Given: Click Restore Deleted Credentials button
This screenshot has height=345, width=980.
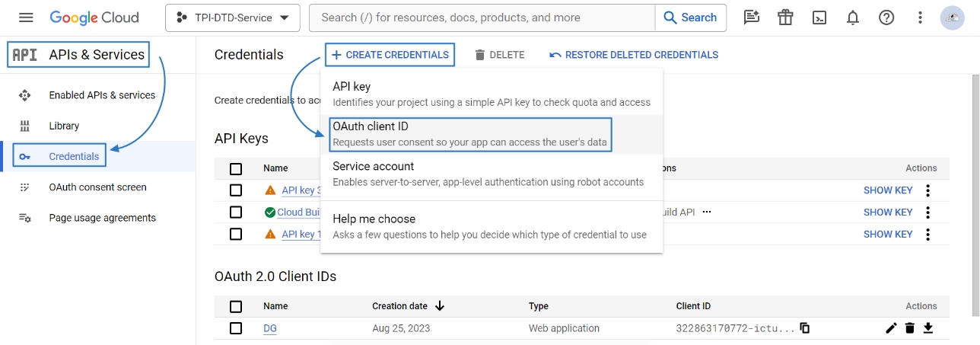Looking at the screenshot, I should coord(633,55).
